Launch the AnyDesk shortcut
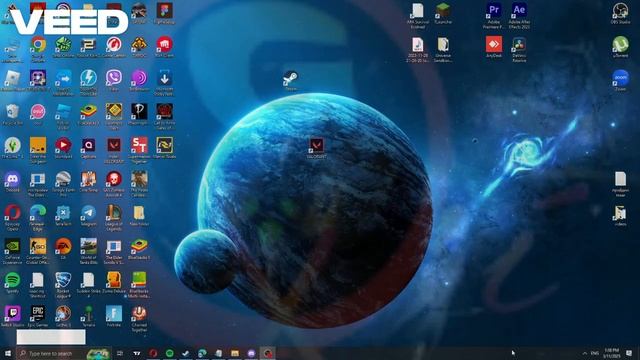Screen dimensions: 640x360 [494, 44]
